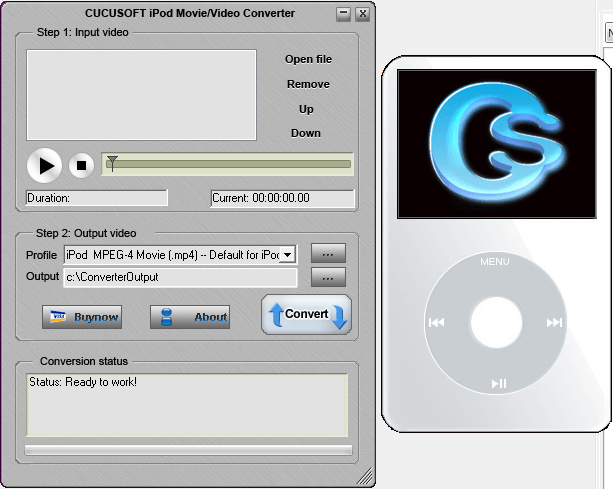Screen dimensions: 613x489
Task: Click the Buynow button with credit card icon
Action: click(82, 317)
